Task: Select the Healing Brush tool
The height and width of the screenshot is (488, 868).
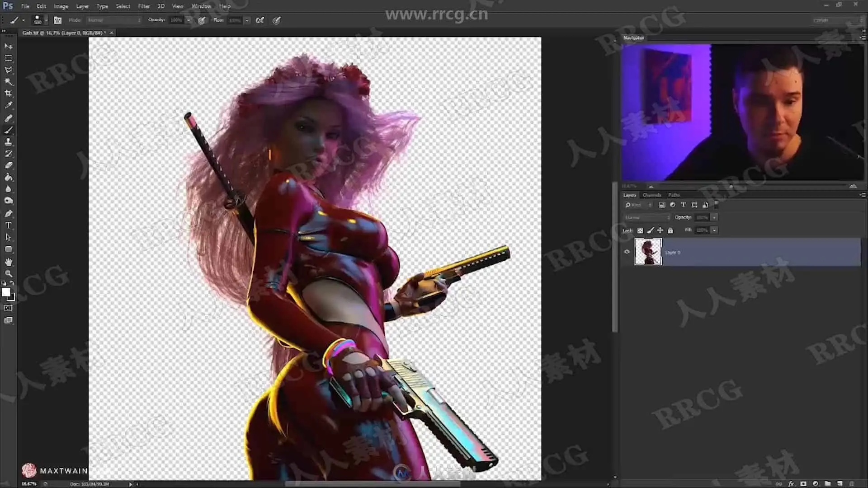Action: (8, 118)
